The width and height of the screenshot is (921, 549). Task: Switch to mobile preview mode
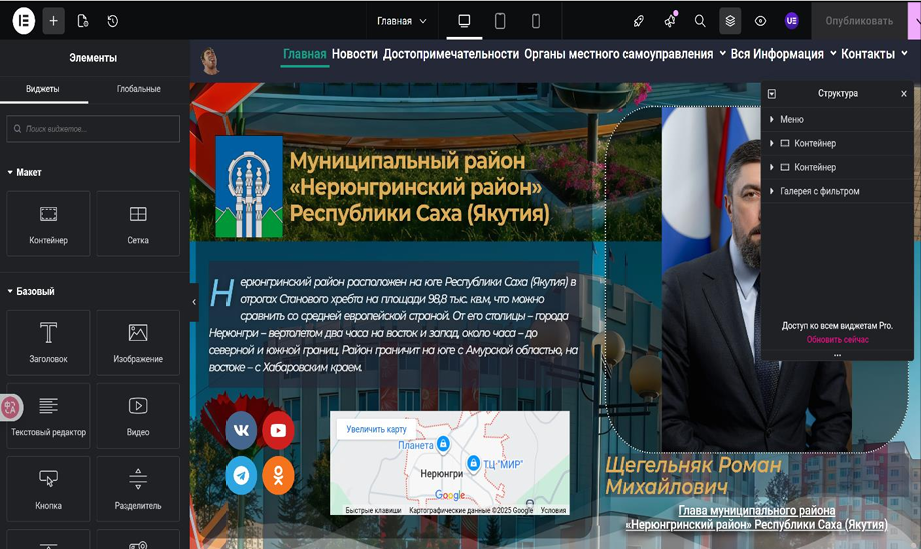tap(536, 21)
